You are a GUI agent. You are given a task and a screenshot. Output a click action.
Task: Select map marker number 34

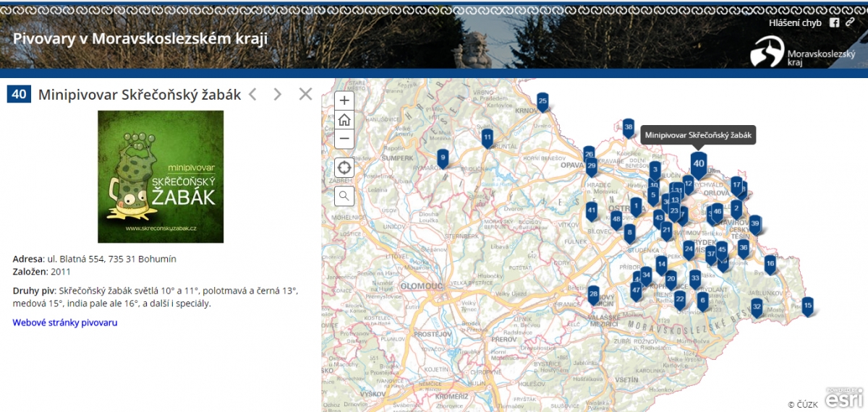pyautogui.click(x=646, y=275)
